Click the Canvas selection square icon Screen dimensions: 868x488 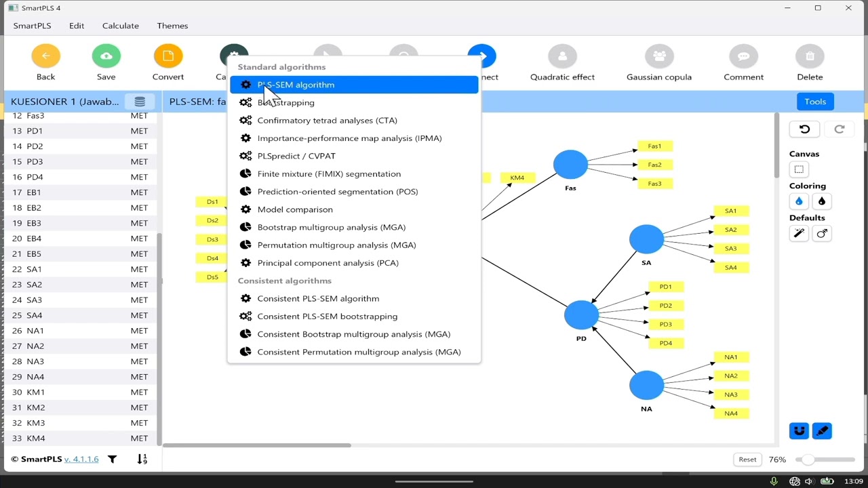tap(799, 169)
